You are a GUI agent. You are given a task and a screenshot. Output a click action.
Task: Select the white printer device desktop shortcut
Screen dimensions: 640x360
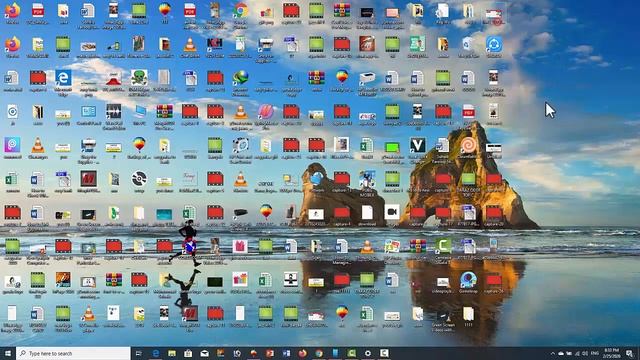[x=367, y=78]
